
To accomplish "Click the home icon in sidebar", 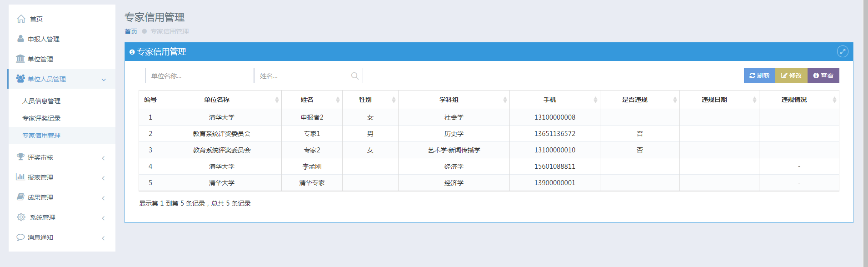I will (21, 19).
